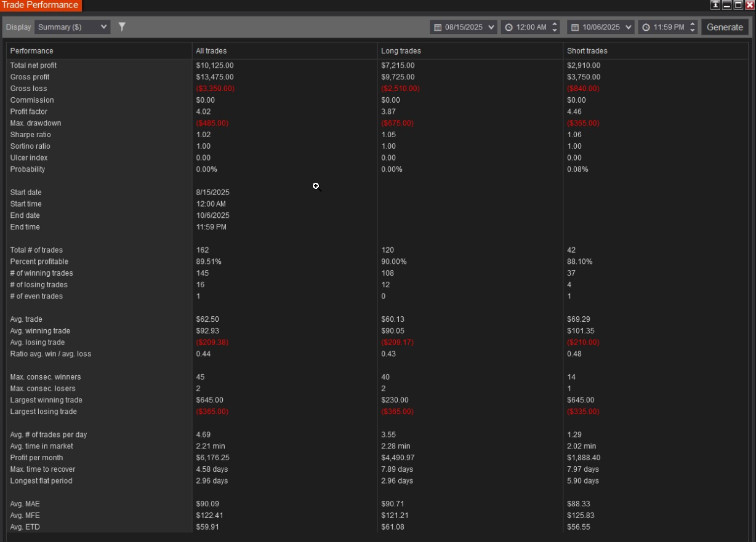Open the filter settings funnel icon
Viewport: 756px width, 542px height.
tap(122, 26)
